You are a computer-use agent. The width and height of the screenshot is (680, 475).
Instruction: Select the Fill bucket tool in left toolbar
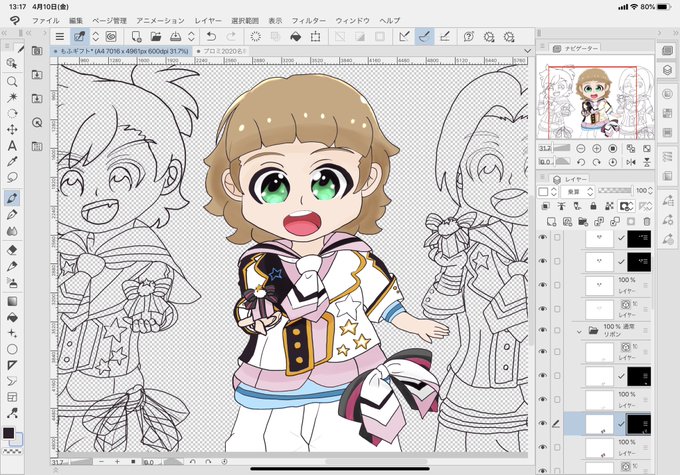click(x=12, y=318)
